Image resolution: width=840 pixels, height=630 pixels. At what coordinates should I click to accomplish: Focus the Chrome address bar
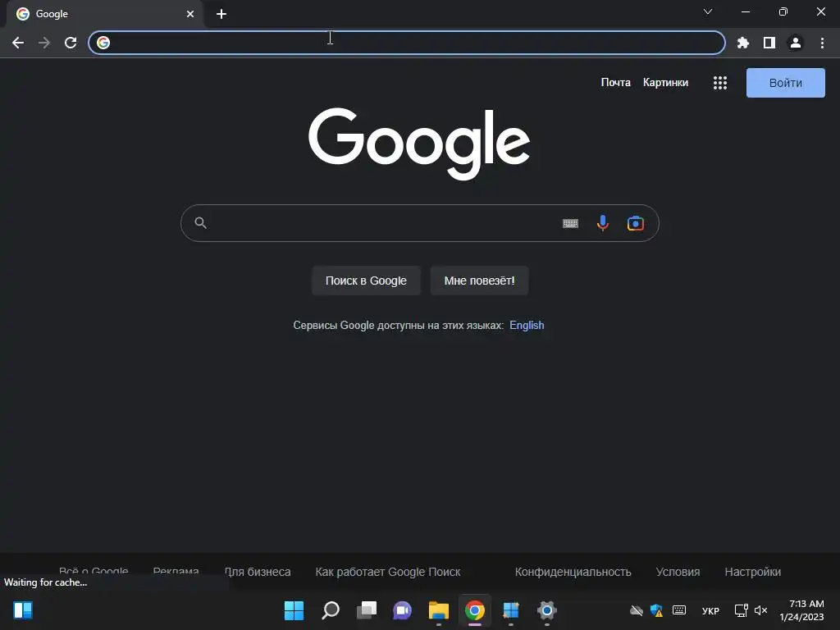tap(407, 43)
